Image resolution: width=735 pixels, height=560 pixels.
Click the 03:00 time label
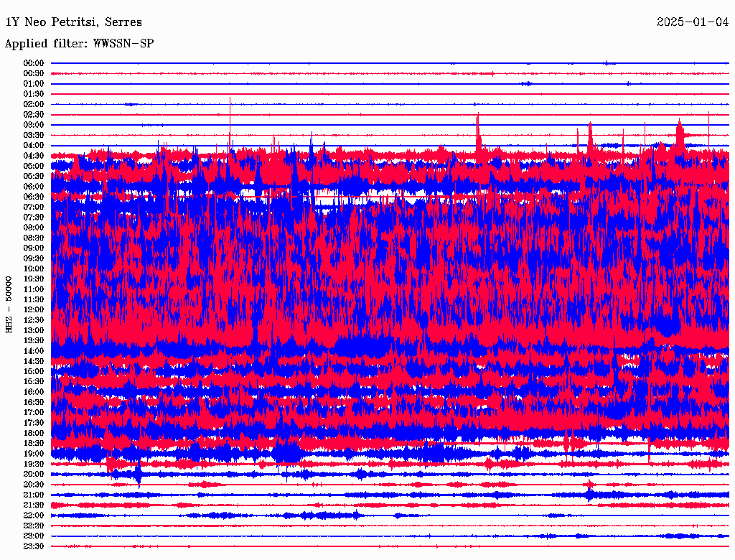pyautogui.click(x=34, y=125)
